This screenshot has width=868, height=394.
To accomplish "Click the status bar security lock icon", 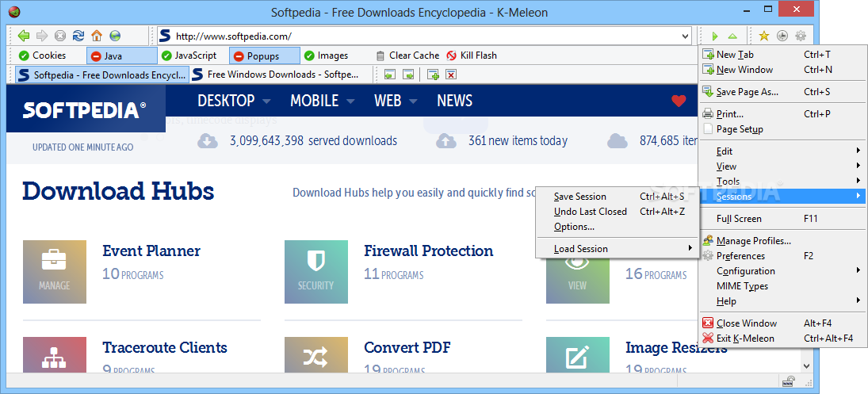I will point(788,381).
